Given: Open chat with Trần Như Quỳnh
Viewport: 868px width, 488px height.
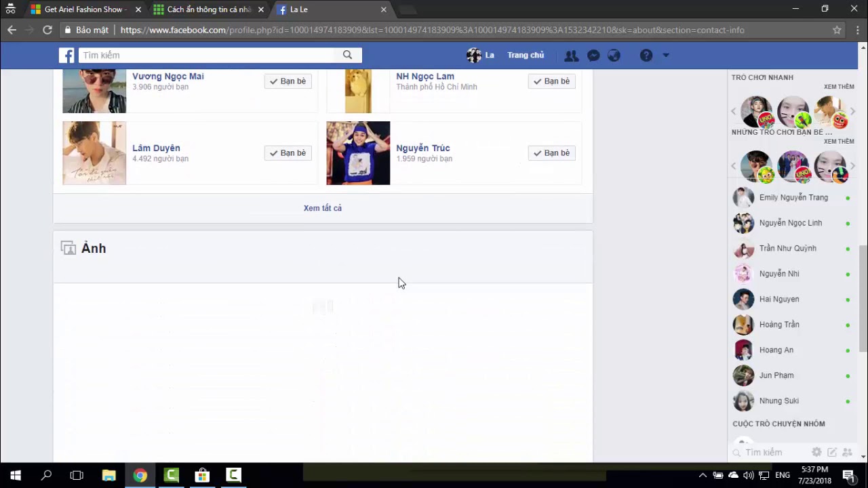Looking at the screenshot, I should pos(792,249).
